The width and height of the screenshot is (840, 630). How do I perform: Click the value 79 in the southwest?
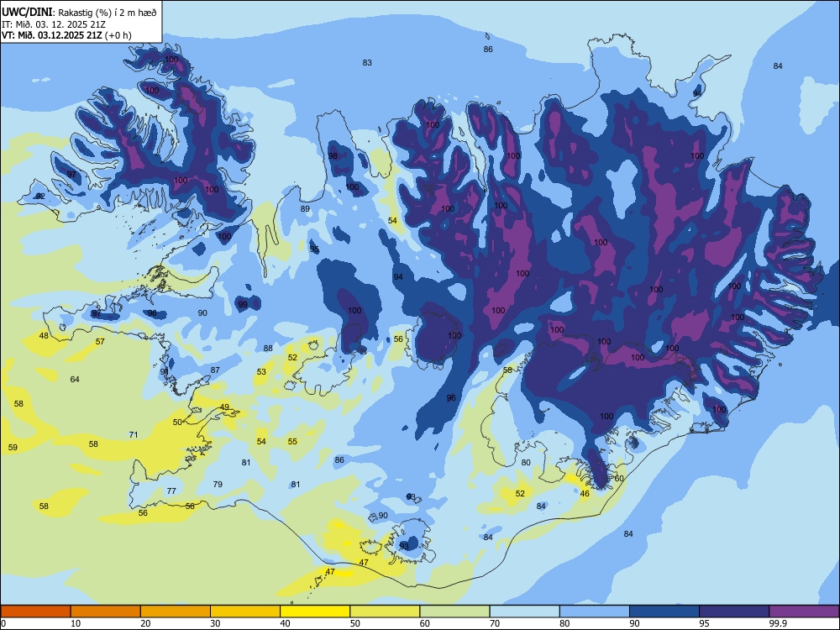pos(218,485)
